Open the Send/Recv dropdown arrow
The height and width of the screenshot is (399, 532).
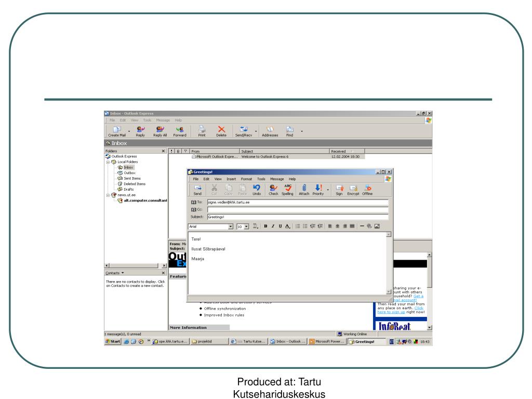(256, 131)
